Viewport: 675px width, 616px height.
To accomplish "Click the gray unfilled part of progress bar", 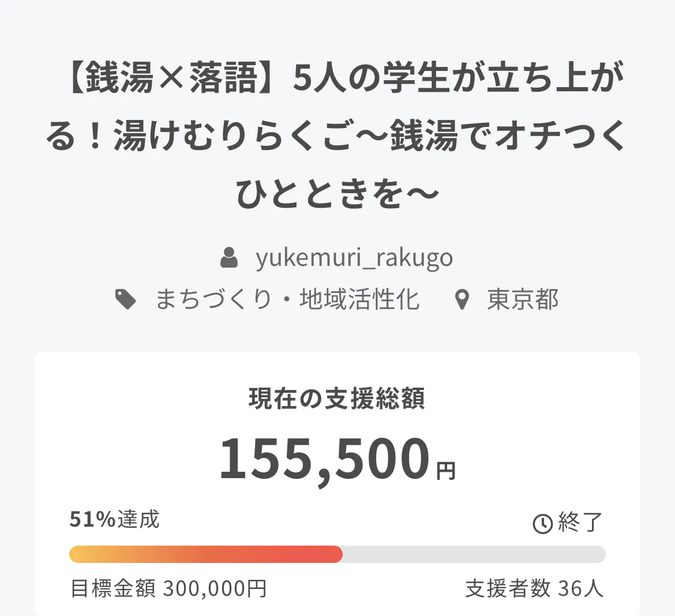I will pyautogui.click(x=473, y=554).
